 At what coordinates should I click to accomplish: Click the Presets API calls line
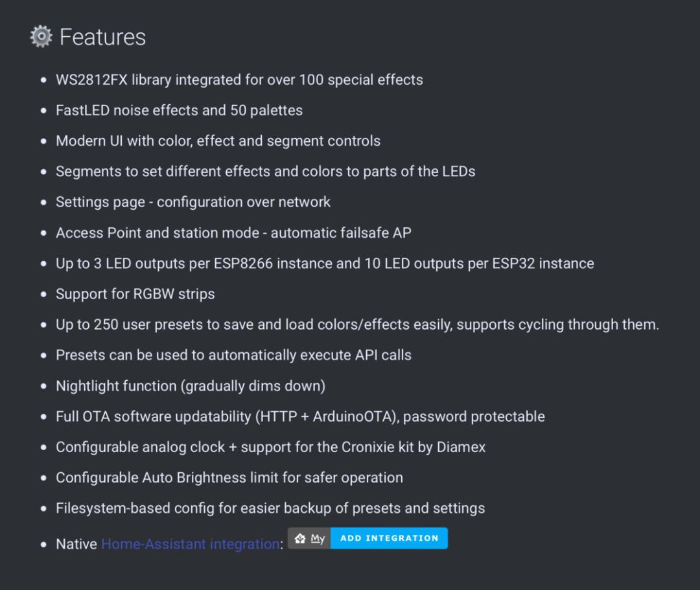coord(233,355)
